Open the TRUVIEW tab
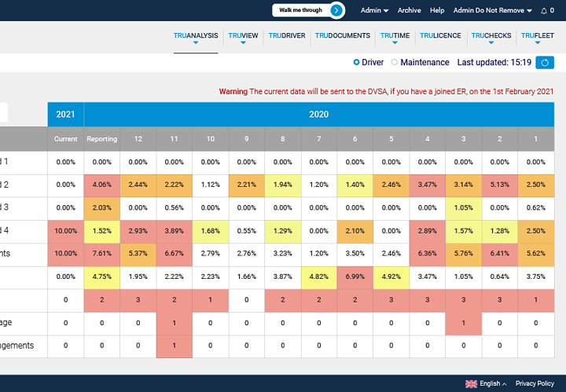566x392 pixels. tap(243, 35)
